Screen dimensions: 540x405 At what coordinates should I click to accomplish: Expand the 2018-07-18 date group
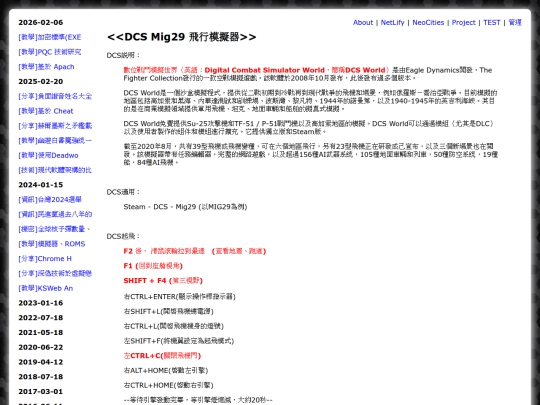pos(41,377)
